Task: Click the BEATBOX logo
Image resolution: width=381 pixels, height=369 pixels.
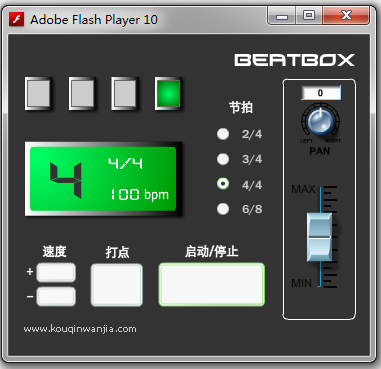Action: point(294,60)
